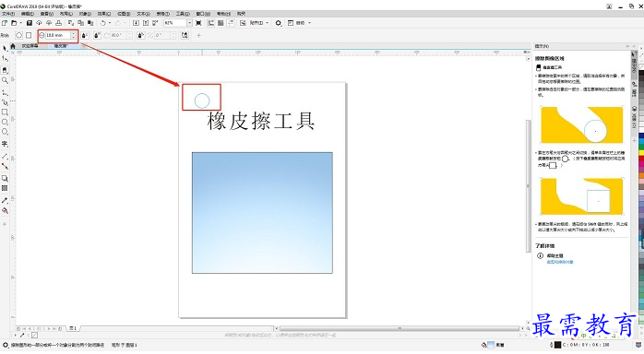
Task: Toggle pen tilt for eraser
Action: 97,35
